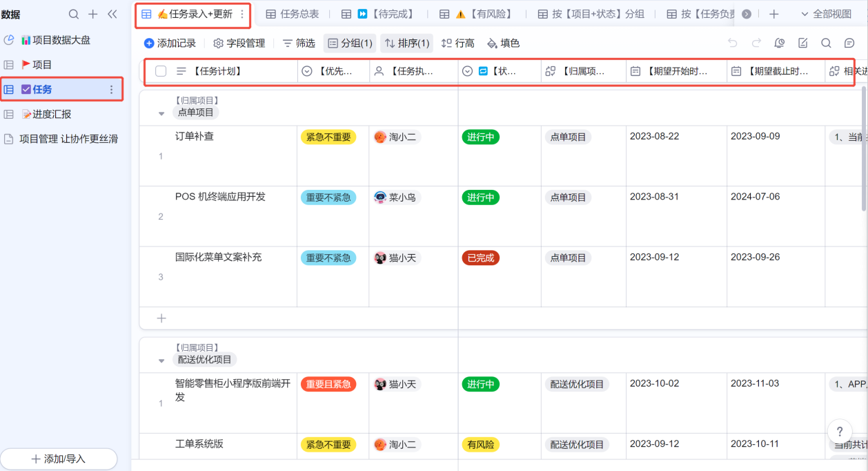Open the form edit icon in the toolbar

pos(803,44)
